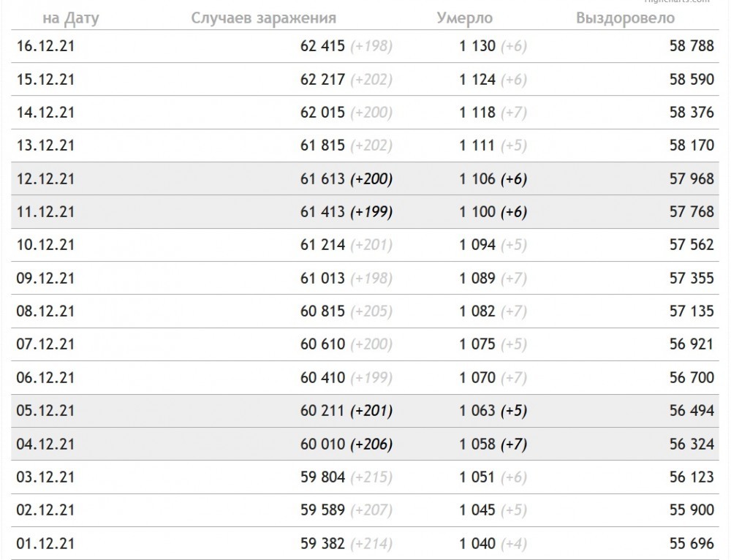
Task: Click recovered value 56 921
Action: click(692, 344)
